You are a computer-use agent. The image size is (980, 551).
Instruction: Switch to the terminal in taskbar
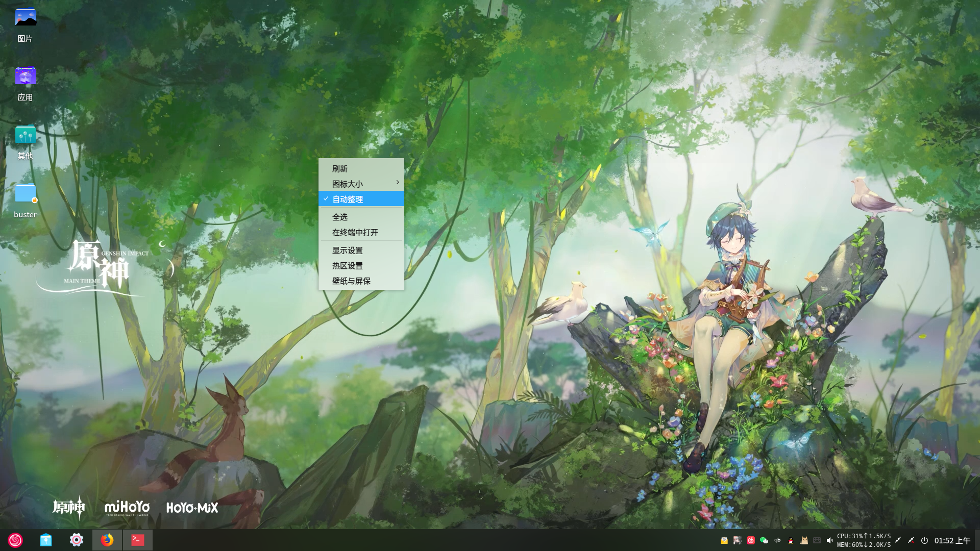138,540
